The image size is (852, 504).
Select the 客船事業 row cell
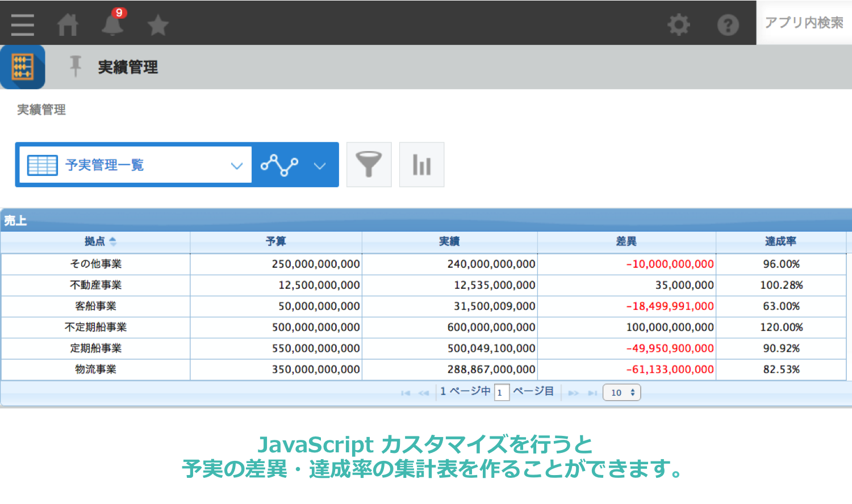(x=95, y=306)
